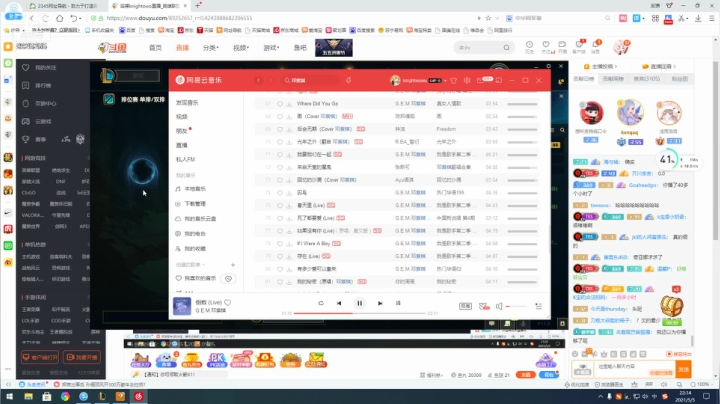Click 客户端打开 button in Douyu sidebar
This screenshot has width=720, height=404.
pyautogui.click(x=40, y=357)
